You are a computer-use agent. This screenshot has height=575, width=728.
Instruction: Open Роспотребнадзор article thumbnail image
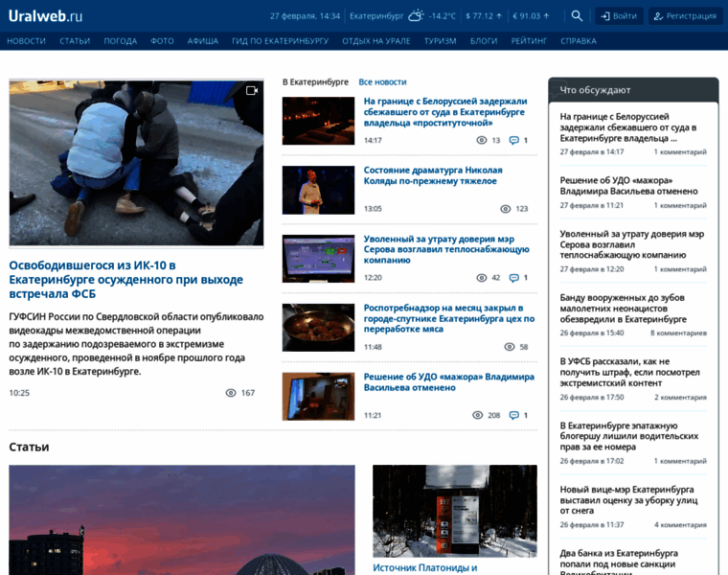(x=318, y=327)
